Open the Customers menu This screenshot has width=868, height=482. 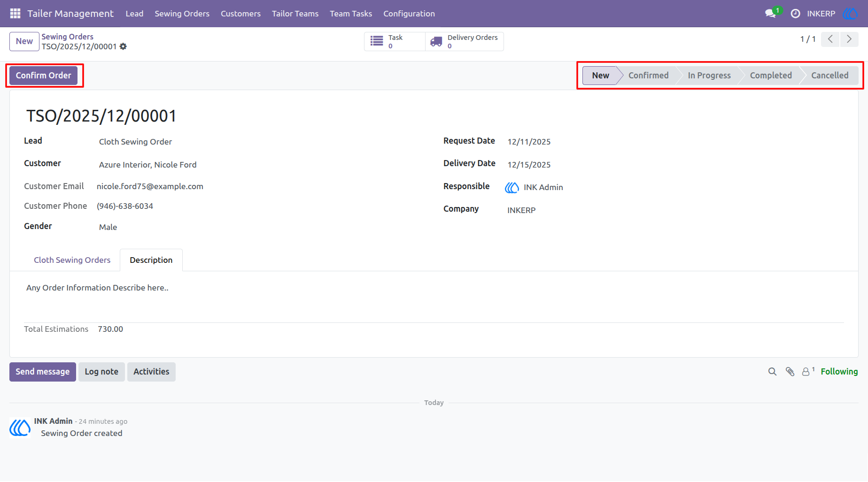pyautogui.click(x=240, y=14)
